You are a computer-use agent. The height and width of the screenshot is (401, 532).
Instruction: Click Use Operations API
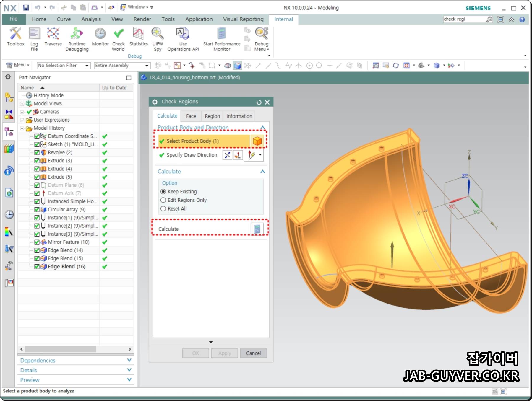tap(183, 39)
